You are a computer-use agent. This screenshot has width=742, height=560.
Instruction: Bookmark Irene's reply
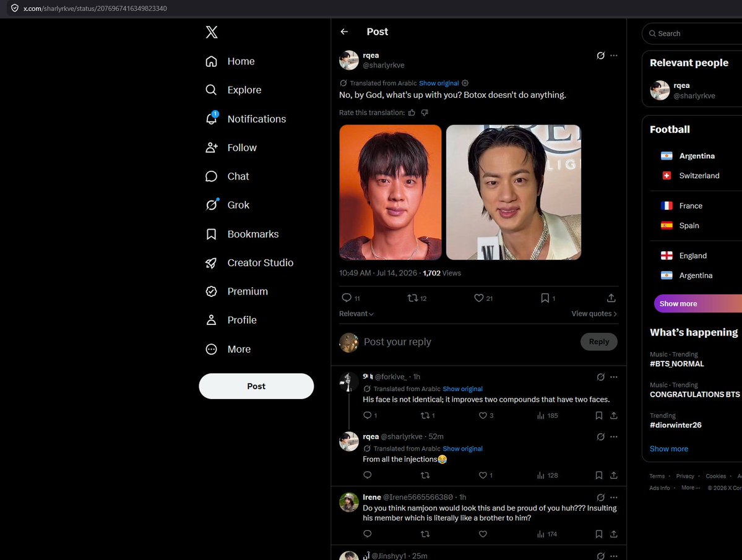598,534
